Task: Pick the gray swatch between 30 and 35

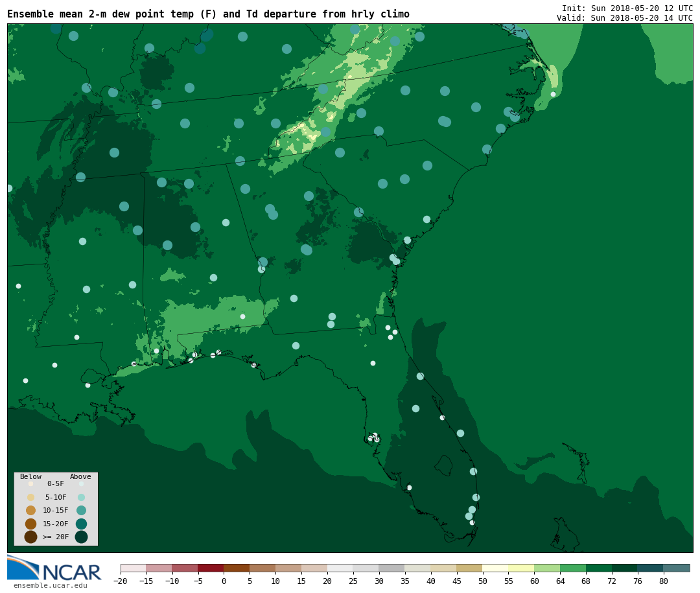Action: tap(391, 568)
